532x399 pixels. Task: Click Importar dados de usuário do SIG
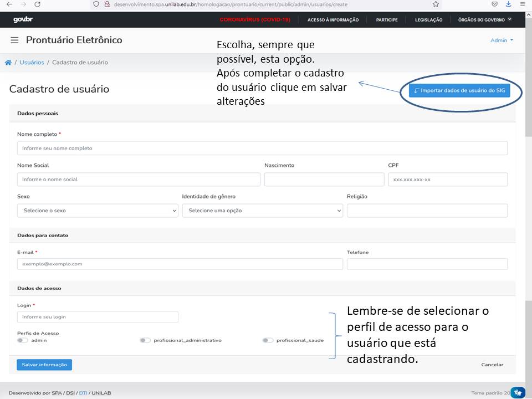(x=459, y=90)
